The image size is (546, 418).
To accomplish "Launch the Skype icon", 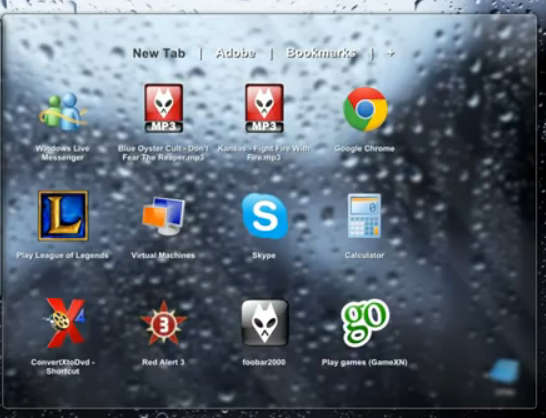I will pos(265,216).
